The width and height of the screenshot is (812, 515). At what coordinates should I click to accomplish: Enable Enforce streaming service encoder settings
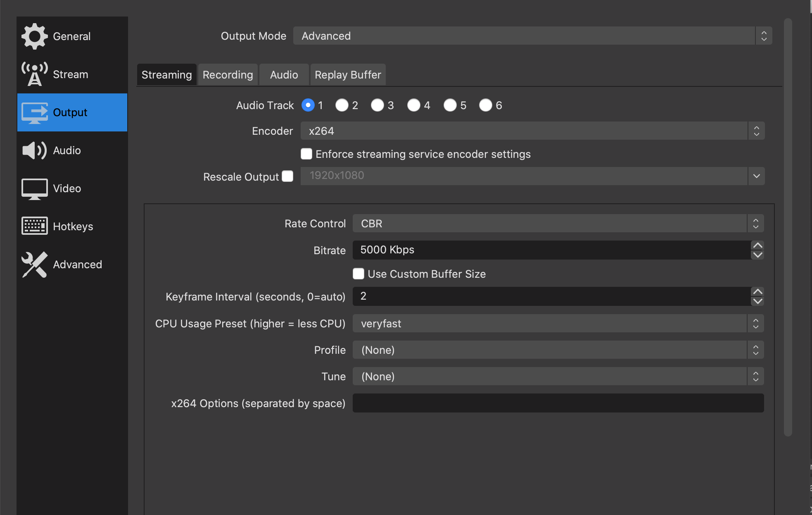click(306, 154)
